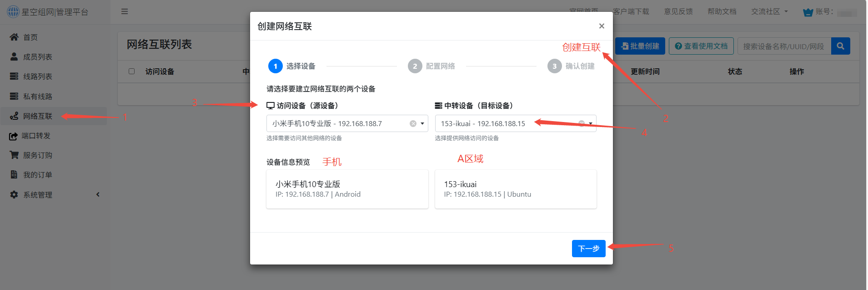Click the server icon beside 线路列表
Viewport: 868px width, 290px height.
pyautogui.click(x=14, y=76)
